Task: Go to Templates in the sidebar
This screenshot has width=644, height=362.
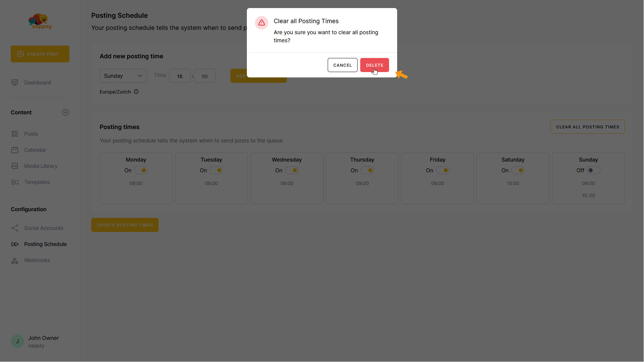Action: [x=37, y=182]
